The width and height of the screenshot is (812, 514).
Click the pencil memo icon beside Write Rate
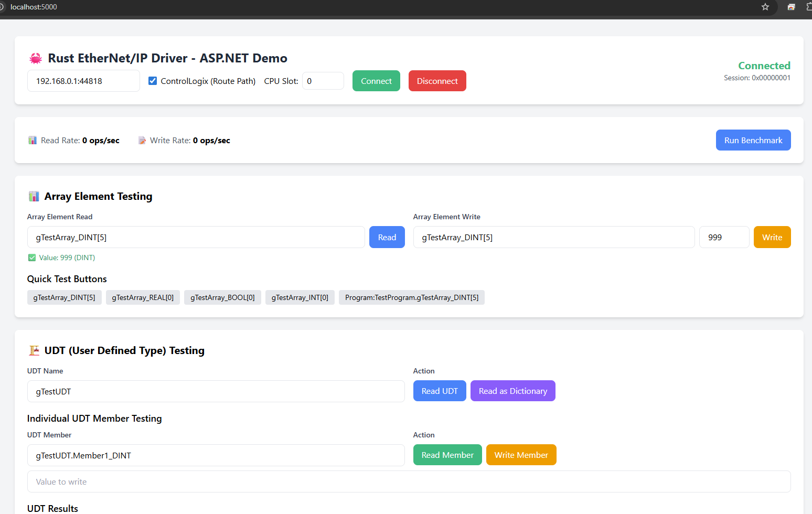(x=142, y=140)
